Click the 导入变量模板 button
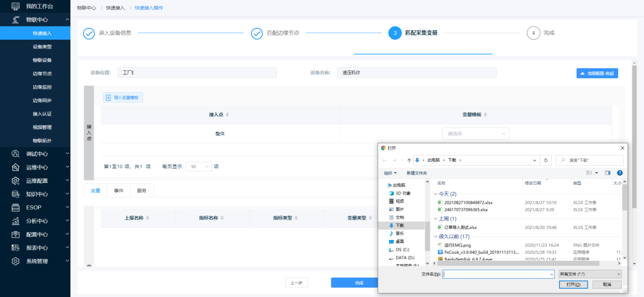Image resolution: width=644 pixels, height=297 pixels. [x=123, y=98]
